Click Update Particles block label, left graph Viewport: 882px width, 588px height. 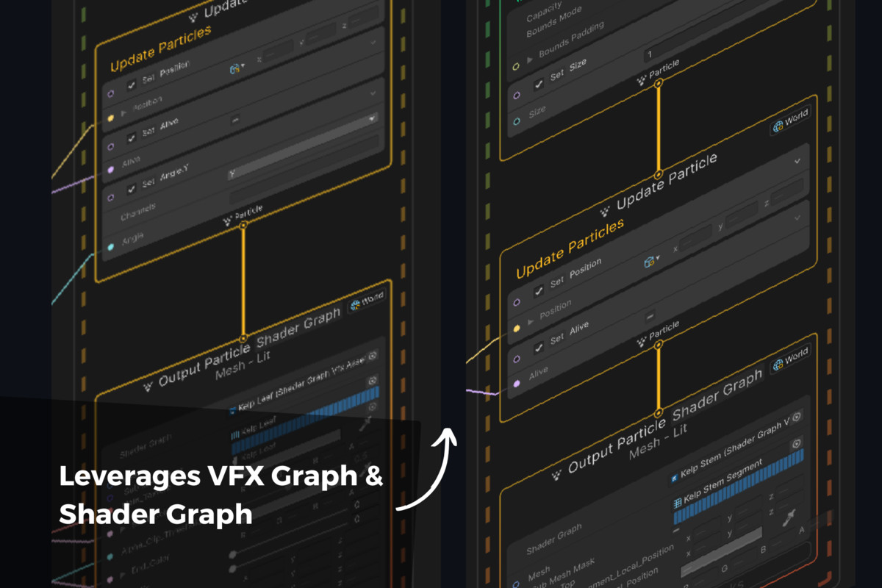pos(161,49)
